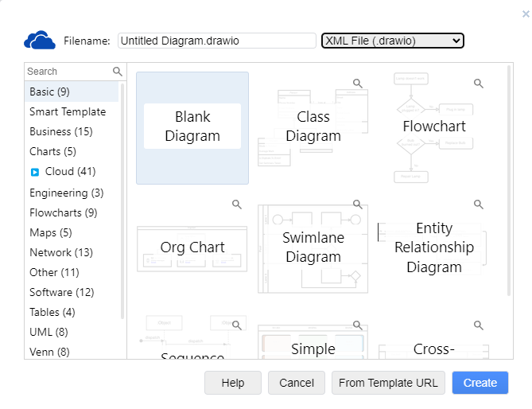This screenshot has height=409, width=532.
Task: Select the Software (12) category
Action: point(72,292)
